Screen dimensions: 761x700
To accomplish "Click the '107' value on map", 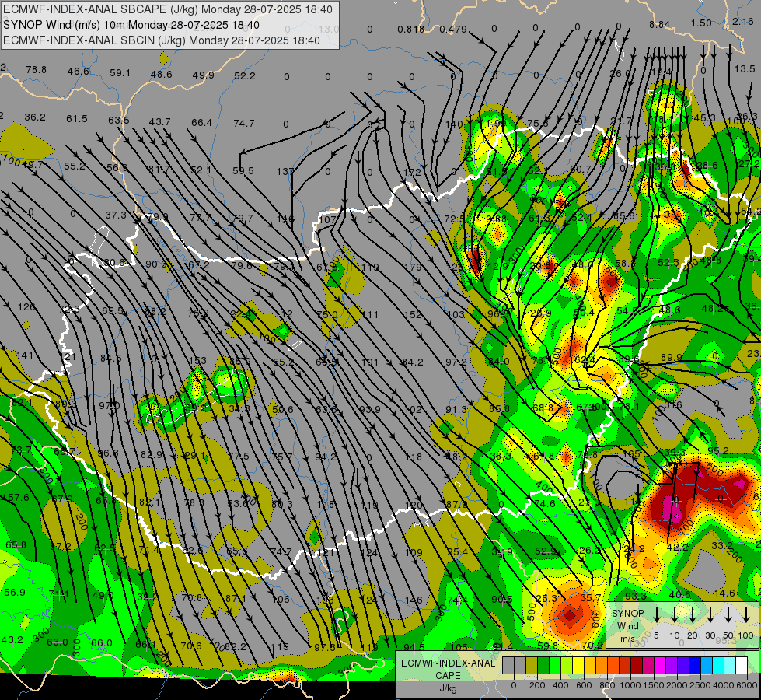I will [x=327, y=219].
